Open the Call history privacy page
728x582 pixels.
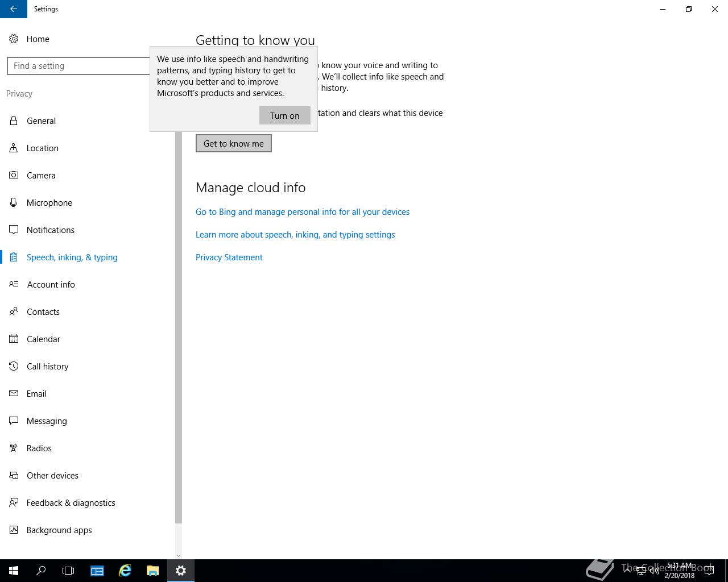click(x=88, y=366)
